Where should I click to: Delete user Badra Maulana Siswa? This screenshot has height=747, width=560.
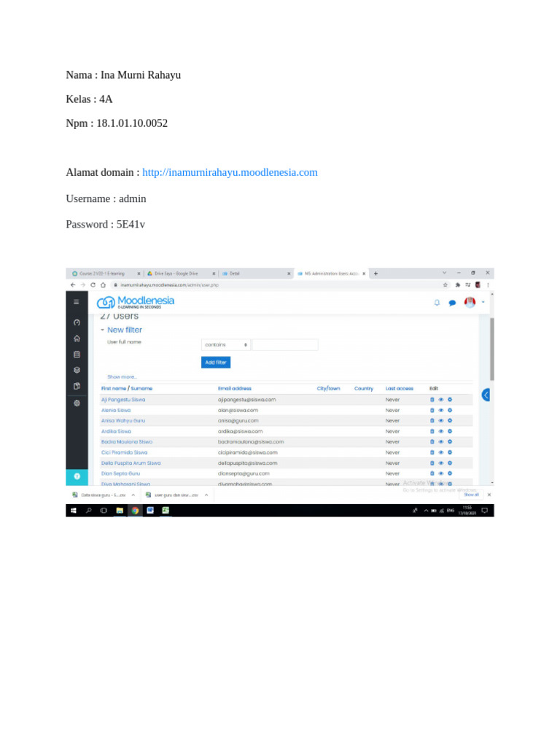(432, 441)
